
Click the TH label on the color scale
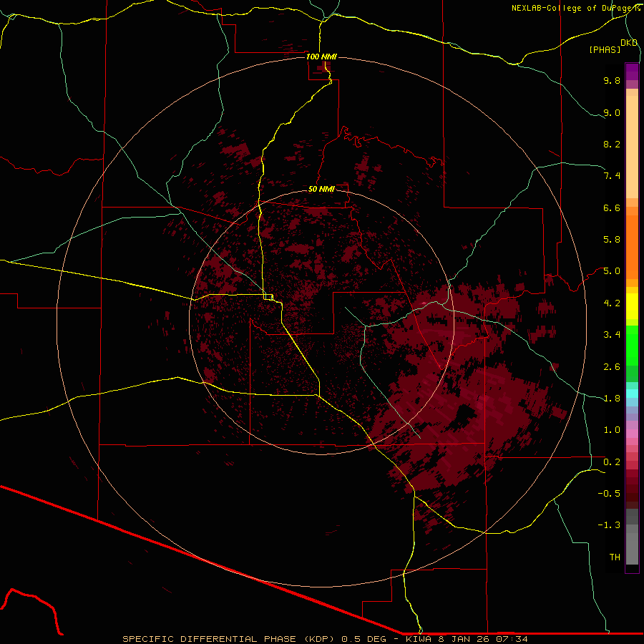(x=615, y=557)
